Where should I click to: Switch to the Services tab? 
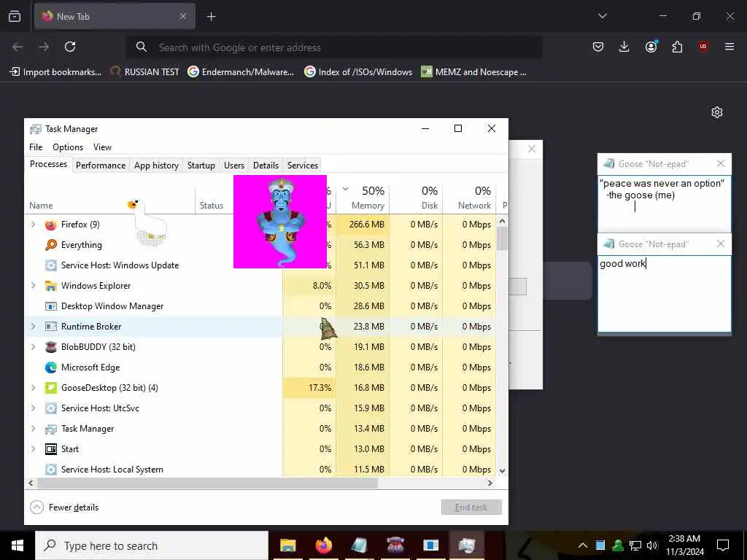303,166
